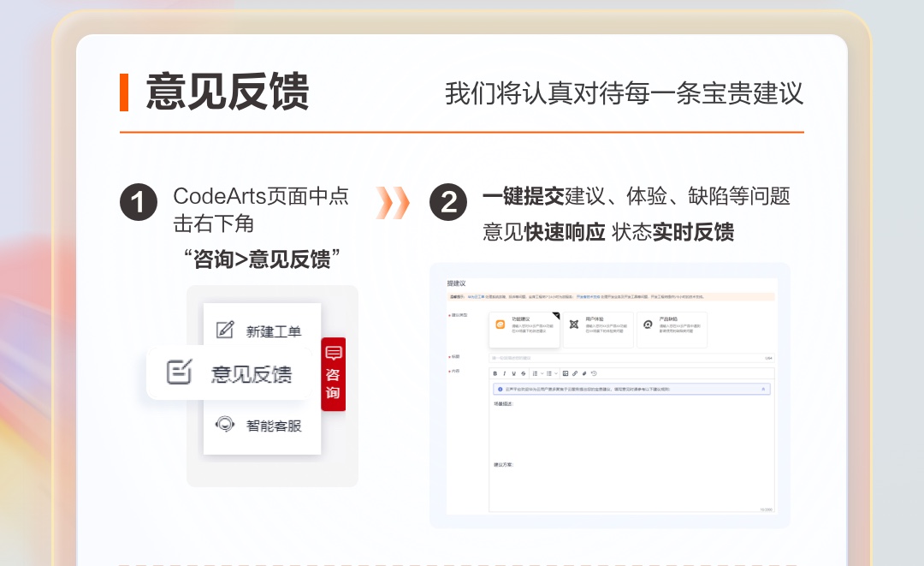Click the headset icon beside 智能客服

click(x=224, y=424)
